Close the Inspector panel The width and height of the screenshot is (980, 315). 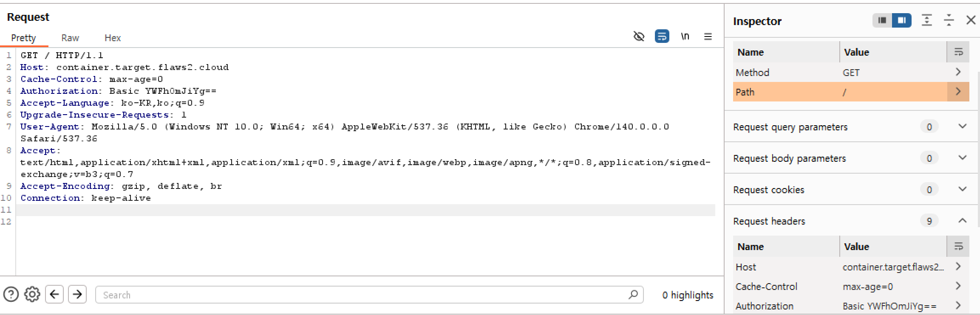click(x=971, y=20)
